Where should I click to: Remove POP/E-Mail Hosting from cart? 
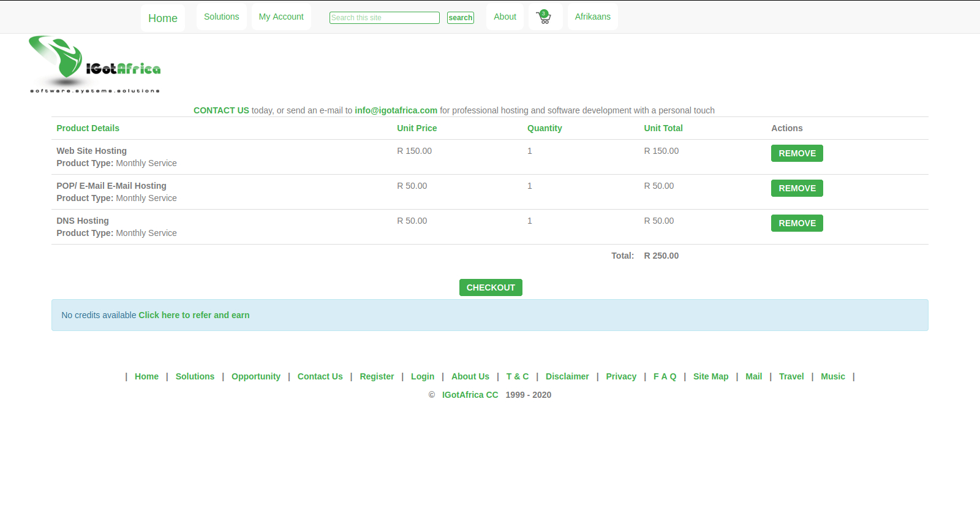pyautogui.click(x=796, y=188)
